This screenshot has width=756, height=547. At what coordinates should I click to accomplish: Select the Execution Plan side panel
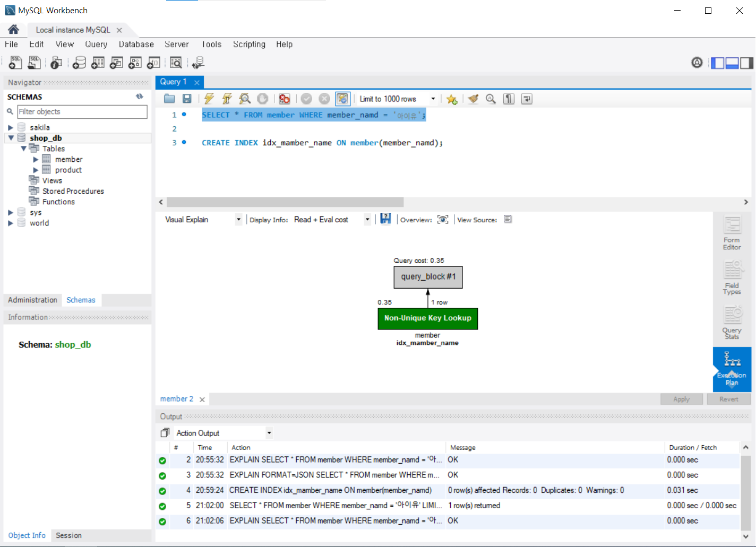732,369
